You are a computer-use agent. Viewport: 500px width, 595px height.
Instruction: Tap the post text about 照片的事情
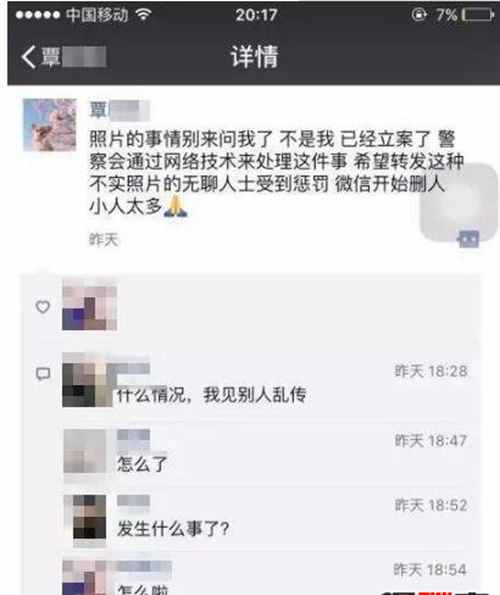point(276,173)
